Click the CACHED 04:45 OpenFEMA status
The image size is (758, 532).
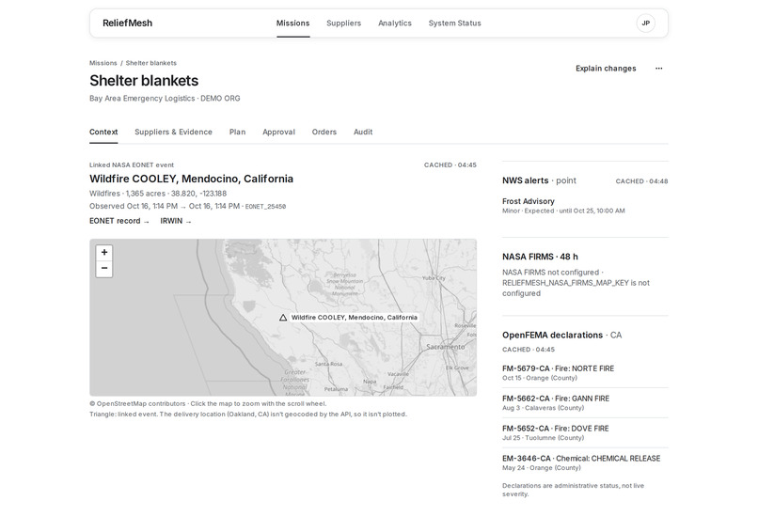coord(529,350)
